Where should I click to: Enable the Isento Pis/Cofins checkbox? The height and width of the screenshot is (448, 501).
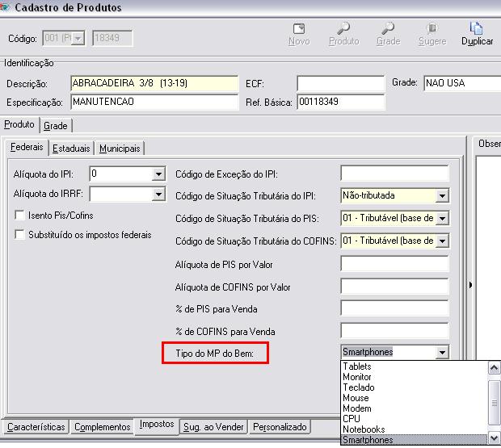[20, 216]
